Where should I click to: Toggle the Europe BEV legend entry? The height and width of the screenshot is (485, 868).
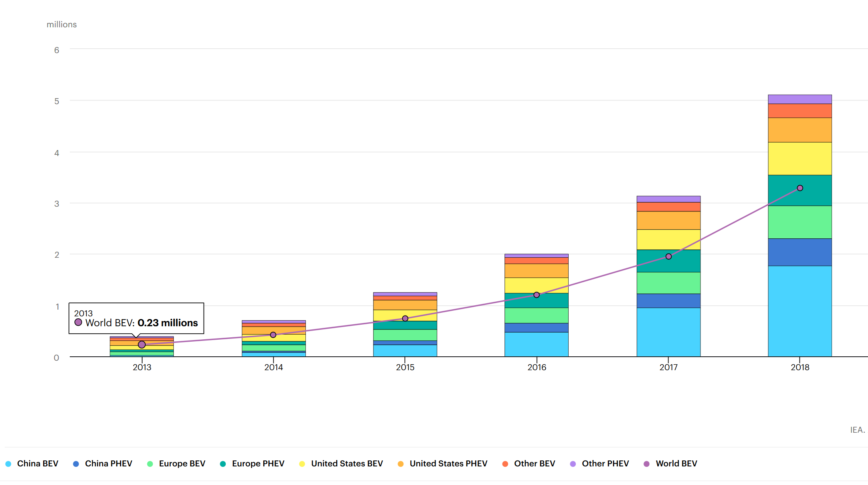tap(176, 464)
